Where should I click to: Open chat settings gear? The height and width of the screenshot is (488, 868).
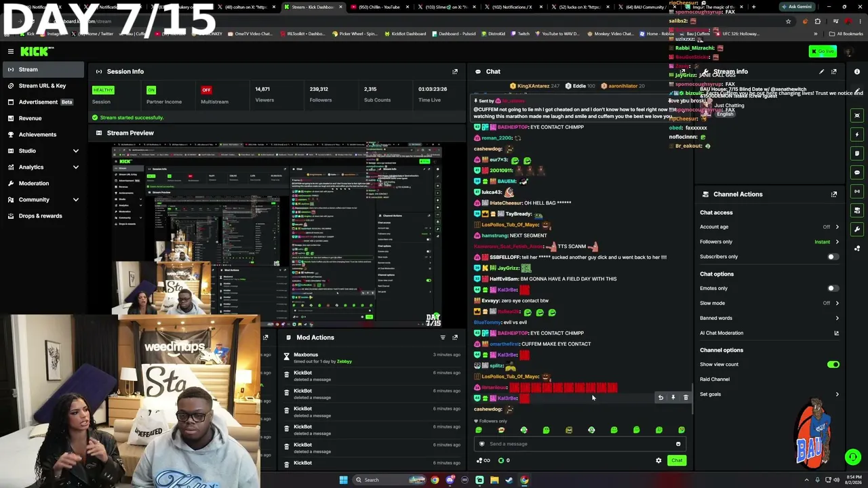(658, 461)
